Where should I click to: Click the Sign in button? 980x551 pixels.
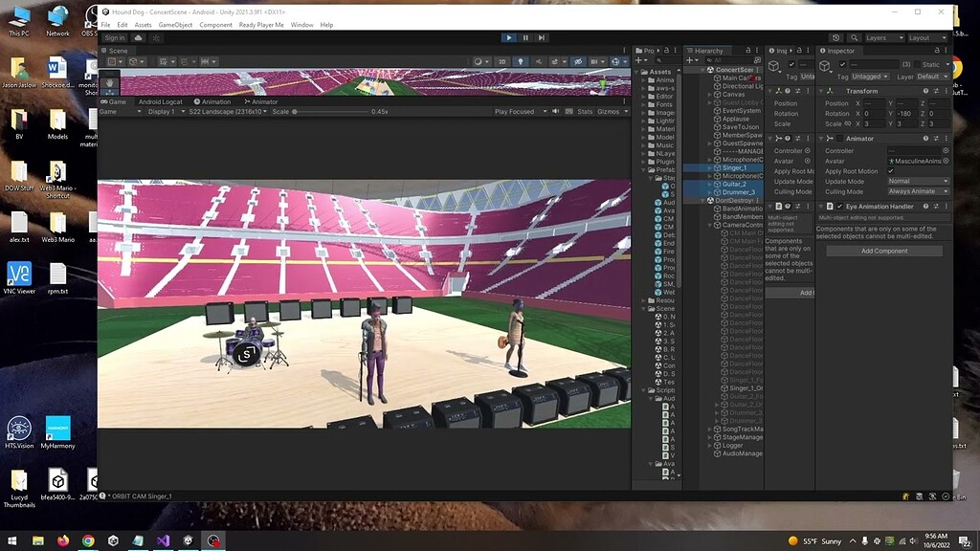point(113,37)
